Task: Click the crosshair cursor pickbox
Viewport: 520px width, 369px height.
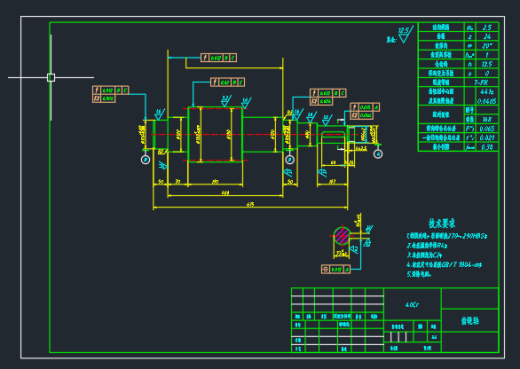Action: [x=51, y=78]
